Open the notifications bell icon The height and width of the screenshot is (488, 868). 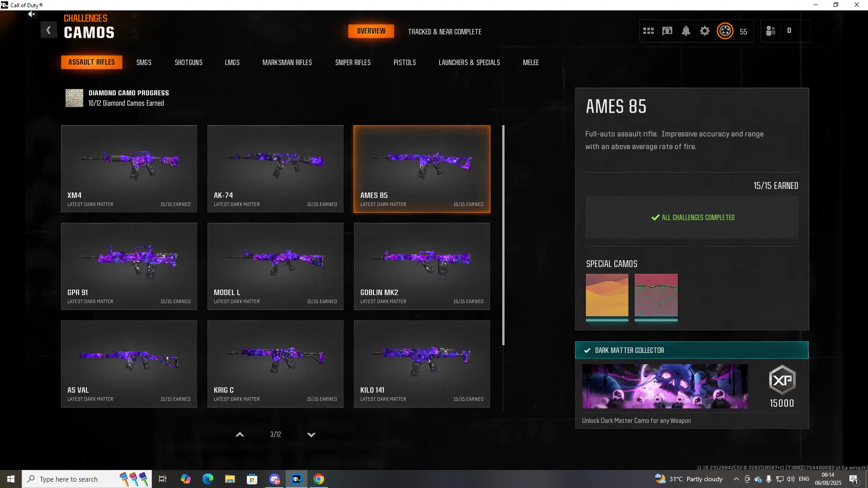click(686, 31)
